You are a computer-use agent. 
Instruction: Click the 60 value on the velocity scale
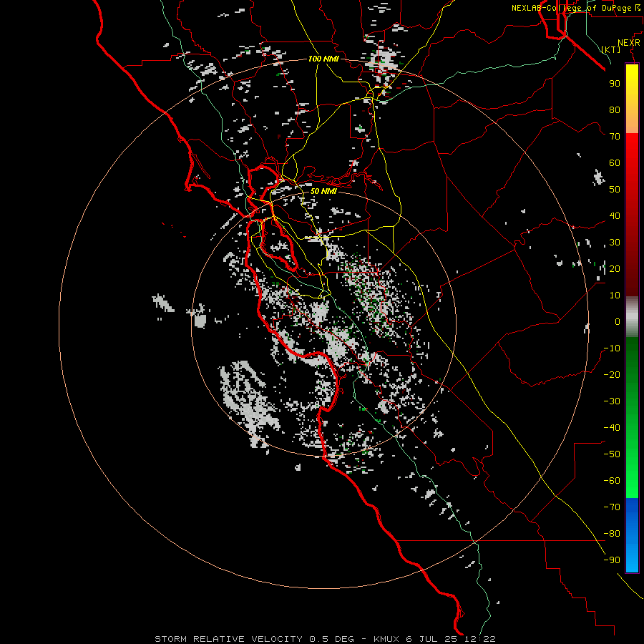click(615, 163)
